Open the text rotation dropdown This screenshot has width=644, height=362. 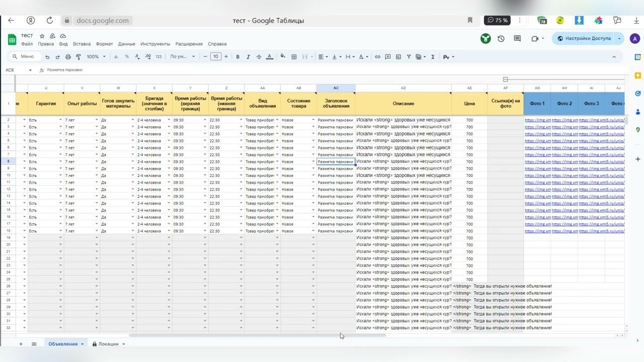363,57
